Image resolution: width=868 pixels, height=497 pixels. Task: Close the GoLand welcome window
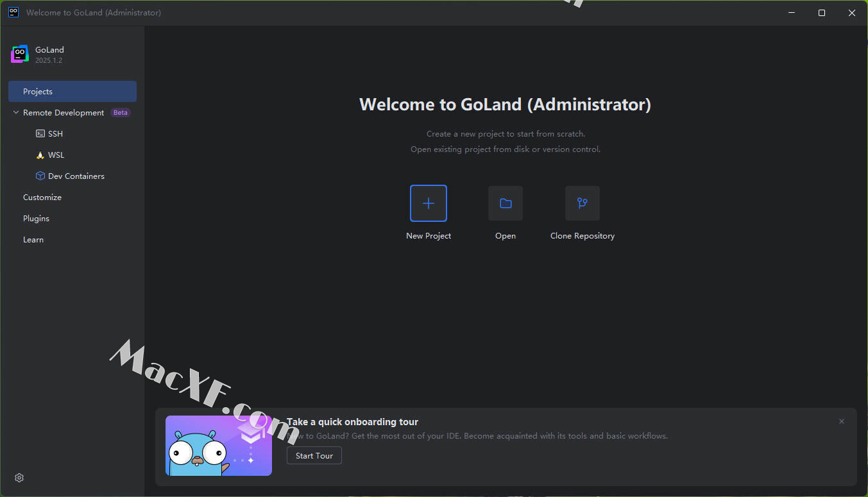click(852, 13)
